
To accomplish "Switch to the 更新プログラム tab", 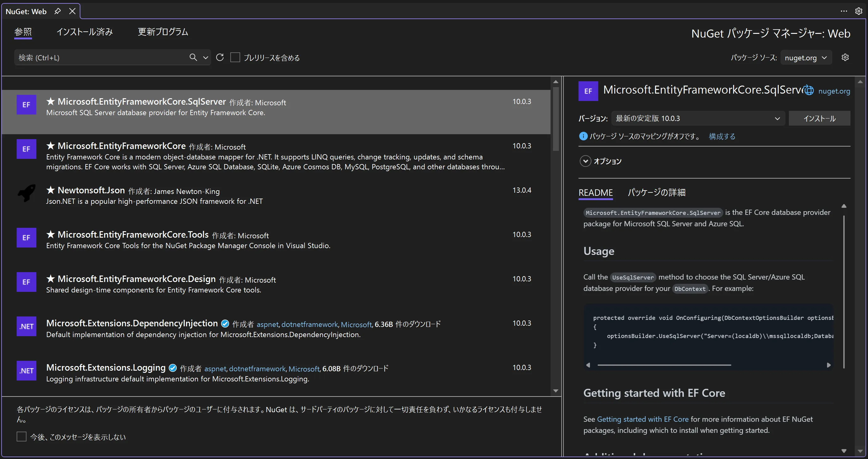I will [163, 32].
